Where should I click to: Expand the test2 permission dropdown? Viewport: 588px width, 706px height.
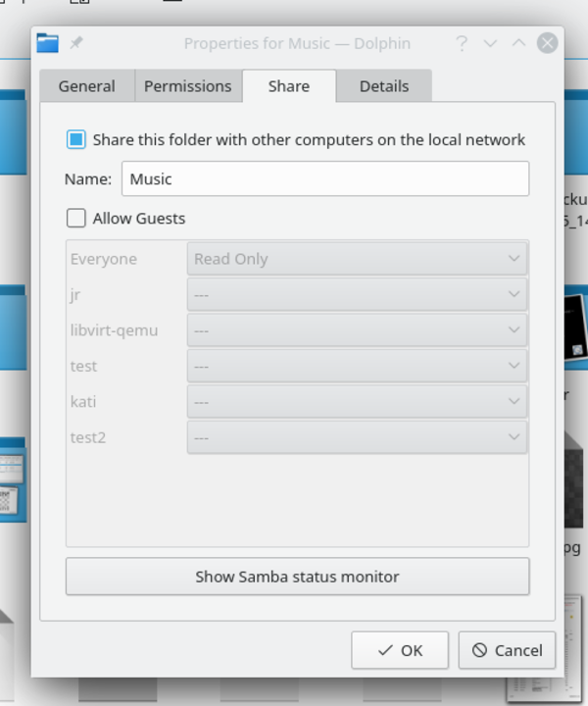(x=357, y=437)
